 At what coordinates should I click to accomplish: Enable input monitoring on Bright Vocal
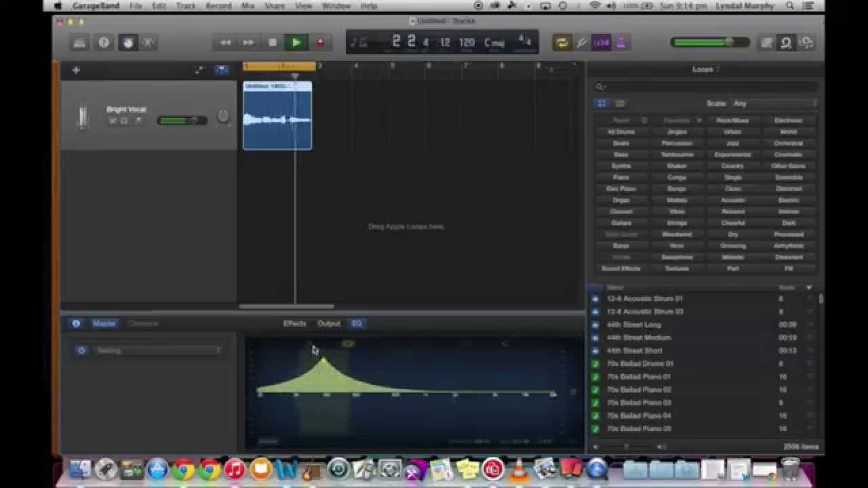(139, 121)
